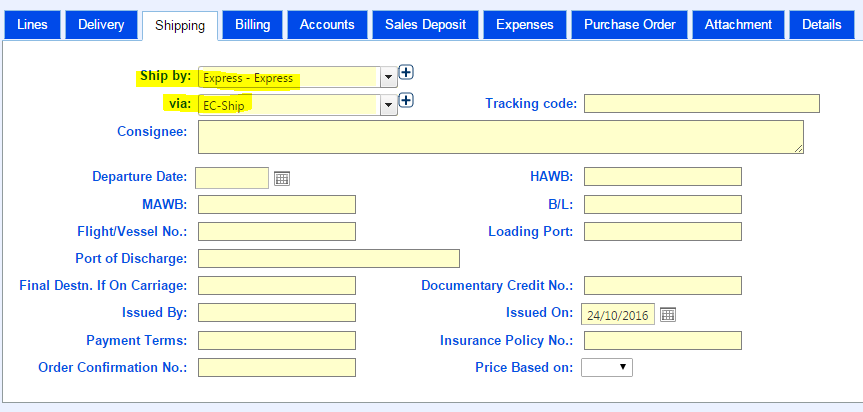Open the Issued On calendar picker
This screenshot has height=412, width=863.
pos(668,315)
